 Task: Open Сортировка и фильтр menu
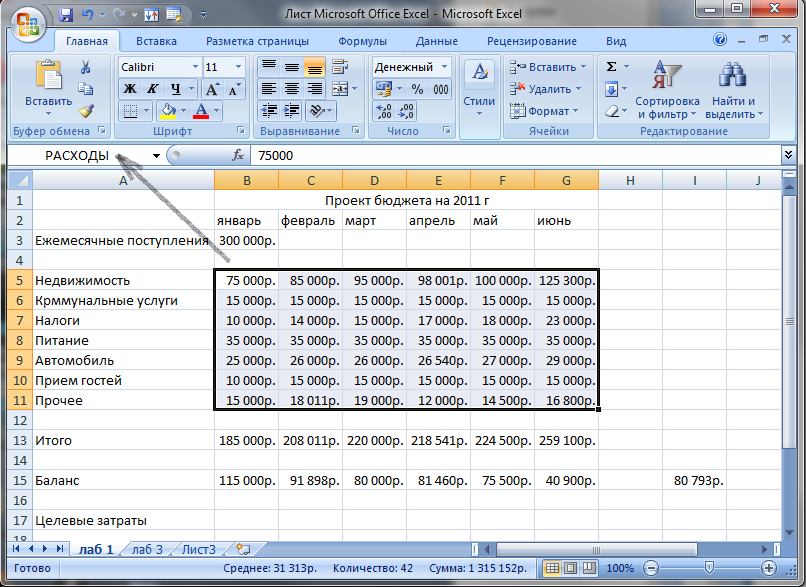667,89
